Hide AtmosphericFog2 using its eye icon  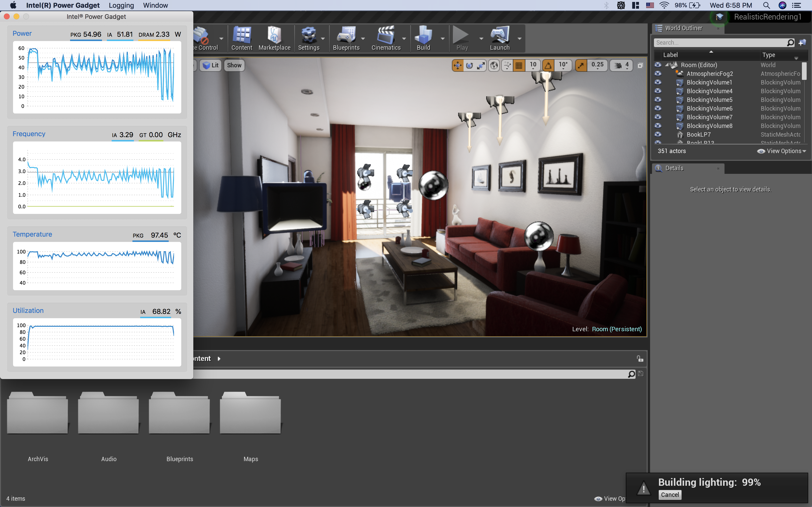pos(658,73)
